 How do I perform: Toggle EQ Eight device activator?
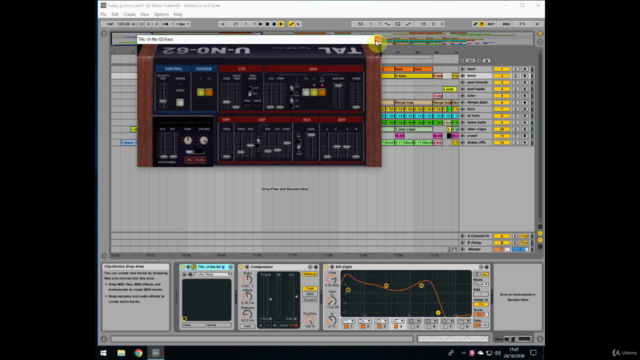coord(327,267)
